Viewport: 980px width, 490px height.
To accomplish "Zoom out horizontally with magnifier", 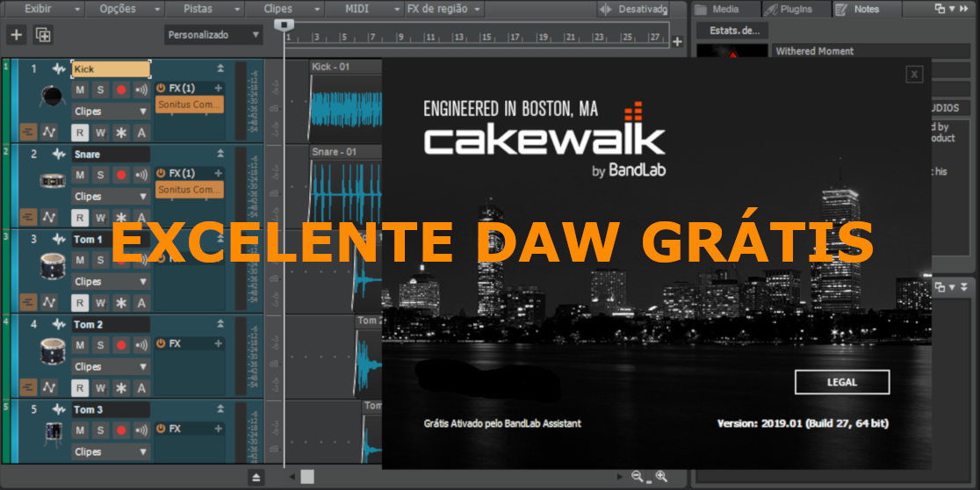I will tap(638, 476).
